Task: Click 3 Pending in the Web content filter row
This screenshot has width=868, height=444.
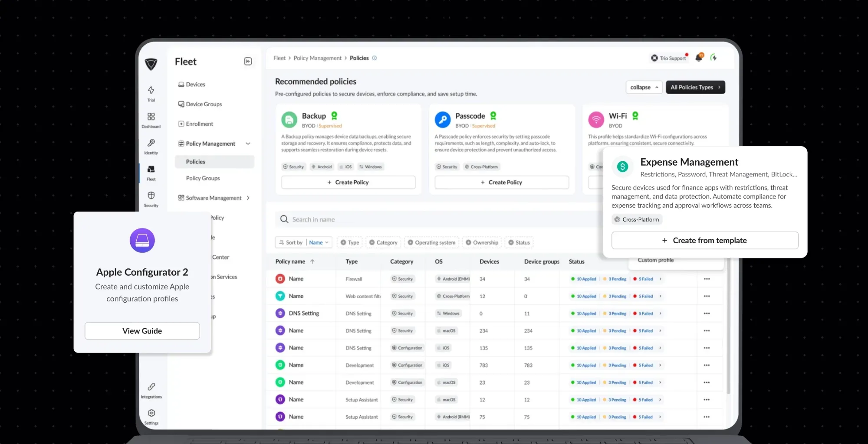Action: 615,296
